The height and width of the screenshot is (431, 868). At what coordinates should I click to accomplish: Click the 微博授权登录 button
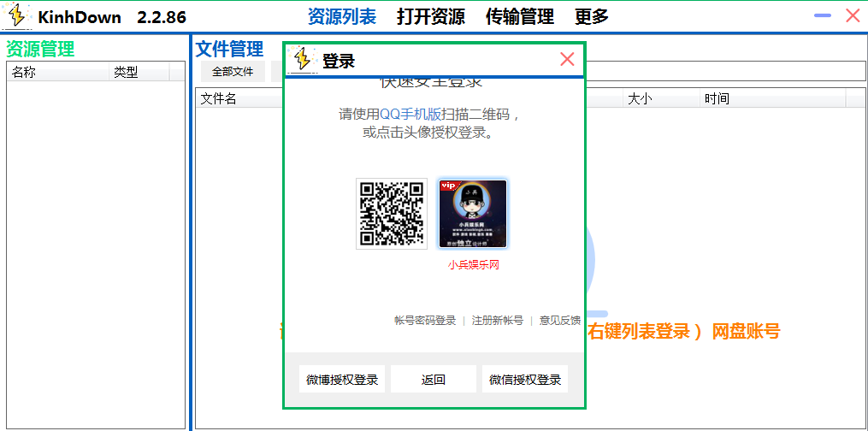342,380
